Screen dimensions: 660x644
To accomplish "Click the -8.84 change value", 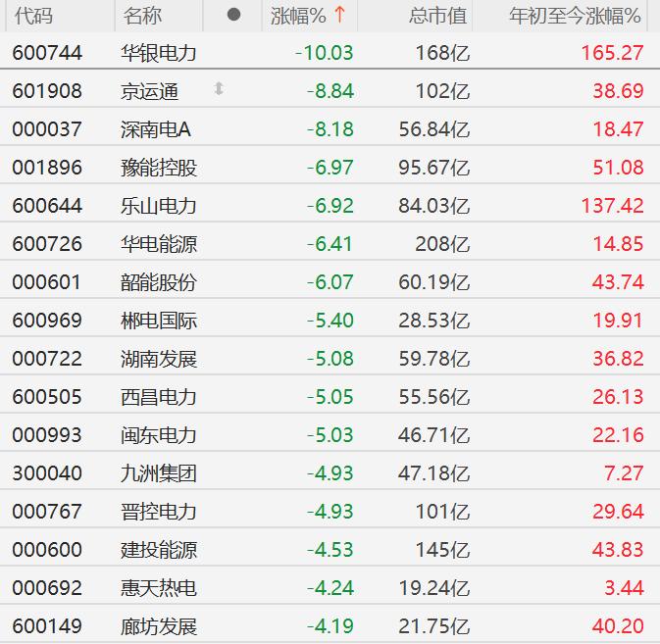I will click(x=330, y=91).
